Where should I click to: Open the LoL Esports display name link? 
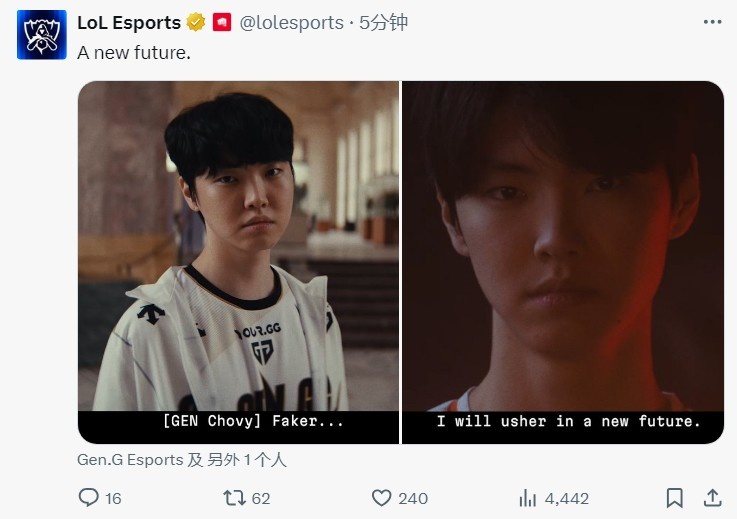click(129, 23)
